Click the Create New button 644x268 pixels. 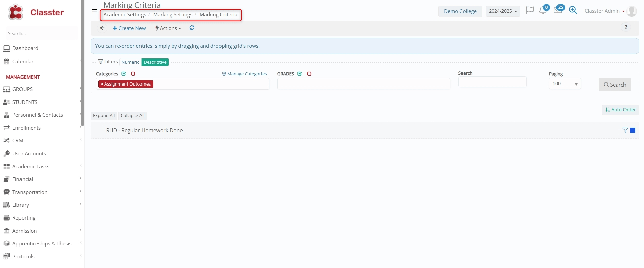click(x=129, y=28)
